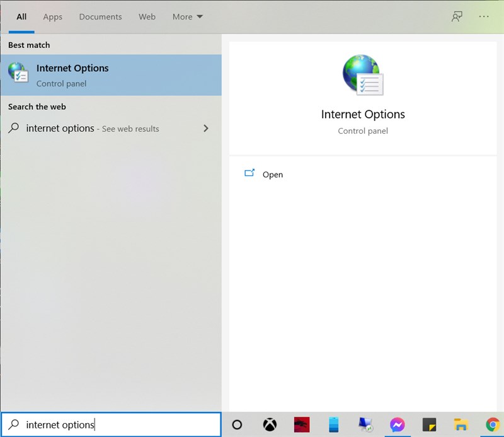Click the 'internet options' search input field

pos(111,425)
